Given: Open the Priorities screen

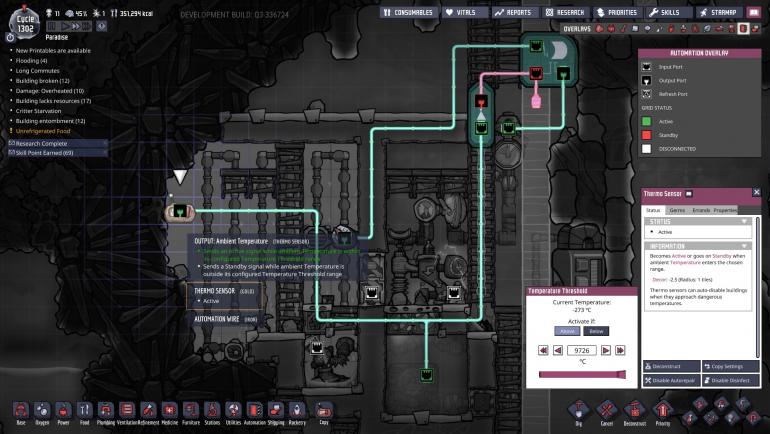Looking at the screenshot, I should [617, 12].
